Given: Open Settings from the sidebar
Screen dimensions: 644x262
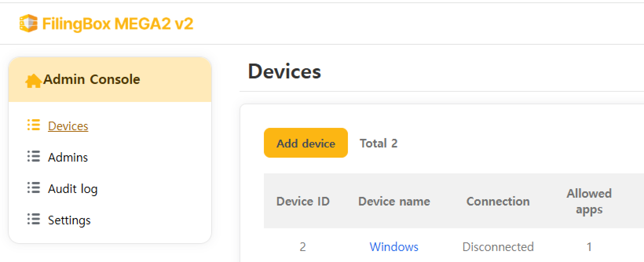Looking at the screenshot, I should tap(69, 220).
